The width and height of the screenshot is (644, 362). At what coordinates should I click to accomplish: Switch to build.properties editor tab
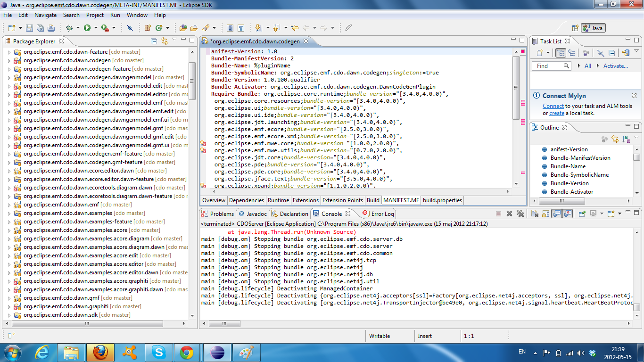coord(442,200)
